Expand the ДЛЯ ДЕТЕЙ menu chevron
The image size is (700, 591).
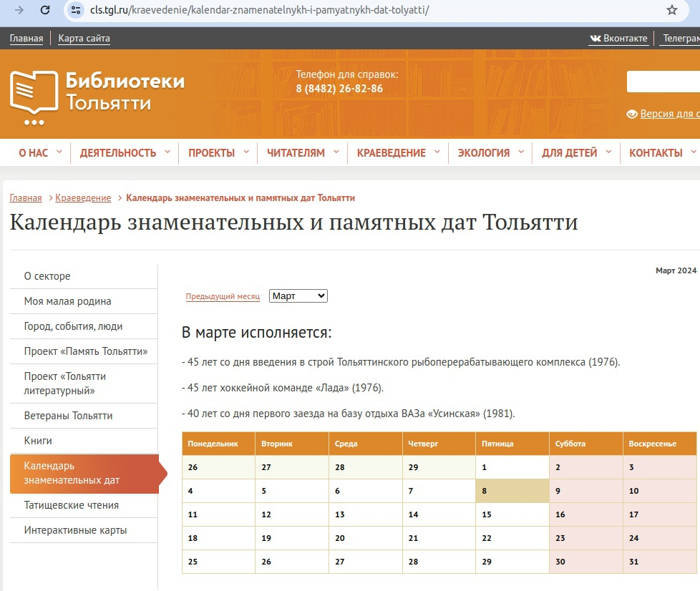click(608, 152)
